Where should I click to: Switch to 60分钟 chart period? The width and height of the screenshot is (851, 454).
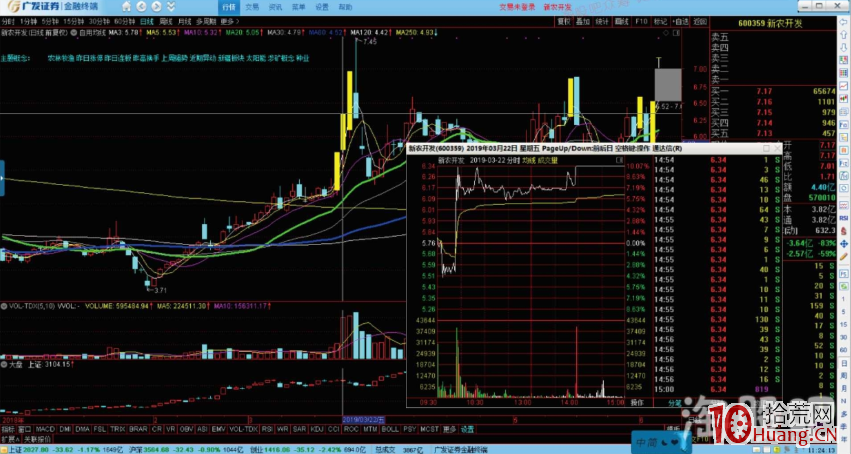click(x=124, y=22)
